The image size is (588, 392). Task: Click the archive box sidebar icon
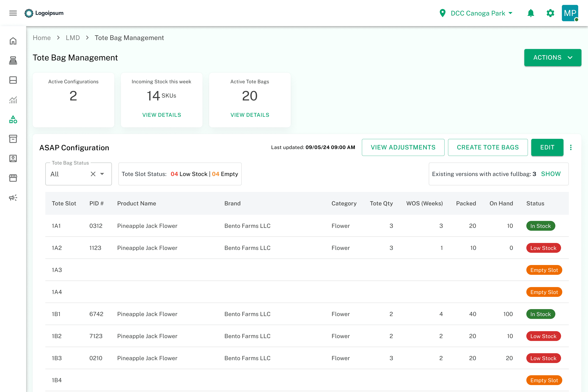[x=13, y=139]
